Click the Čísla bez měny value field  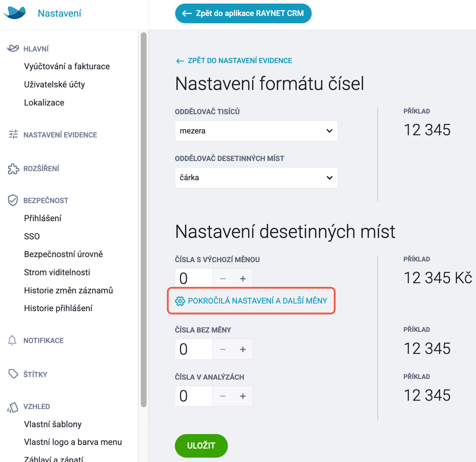click(194, 349)
